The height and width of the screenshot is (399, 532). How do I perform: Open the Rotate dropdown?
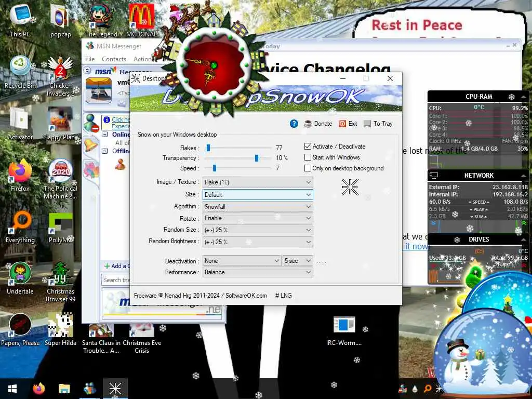(x=258, y=218)
